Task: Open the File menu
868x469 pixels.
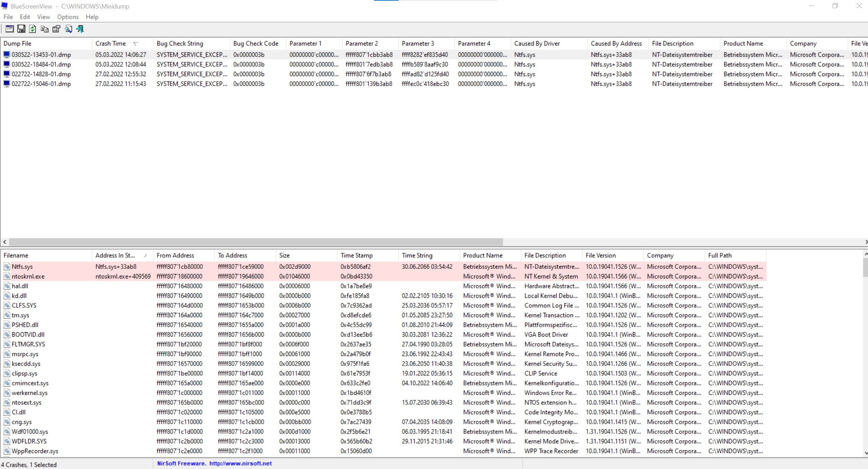Action: tap(8, 17)
